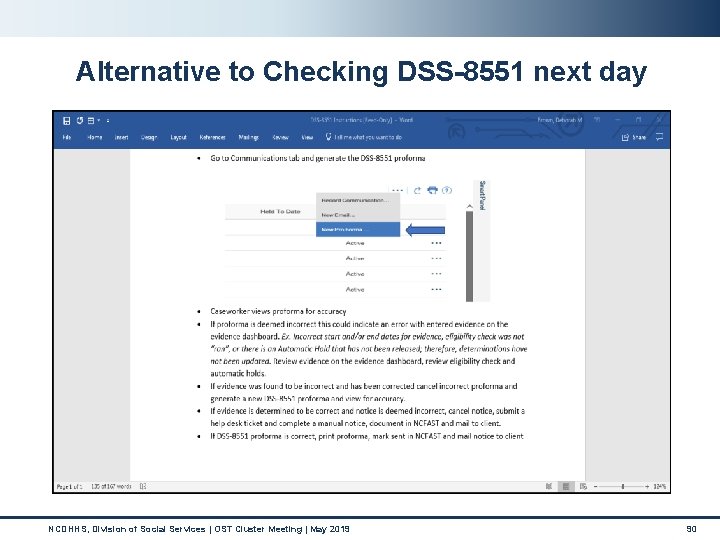Image resolution: width=720 pixels, height=540 pixels.
Task: Click the text "Caseworker views proforma for accuracy"
Action: [x=278, y=311]
